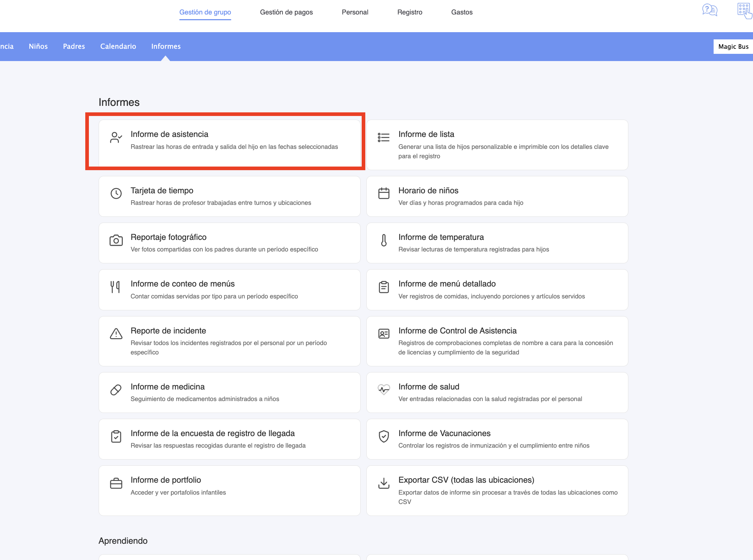
Task: Click the clipboard-check icon for encuesta de llegada
Action: (x=116, y=436)
